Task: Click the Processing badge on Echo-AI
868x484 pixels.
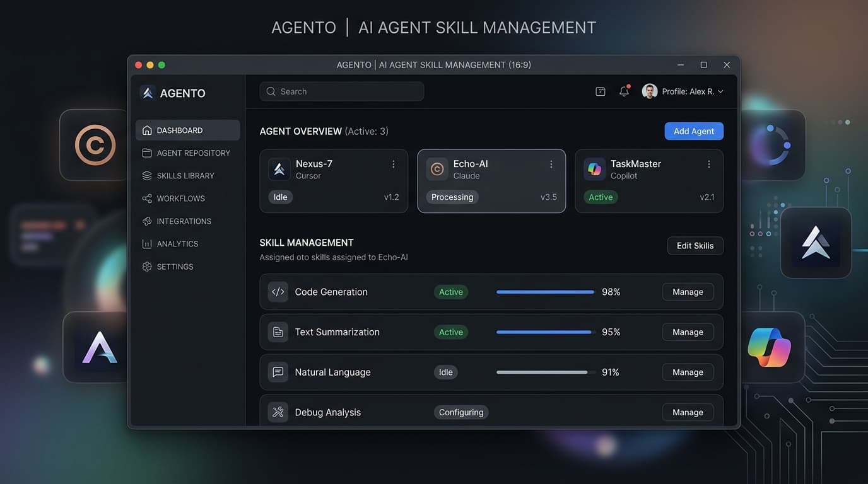Action: (x=452, y=197)
